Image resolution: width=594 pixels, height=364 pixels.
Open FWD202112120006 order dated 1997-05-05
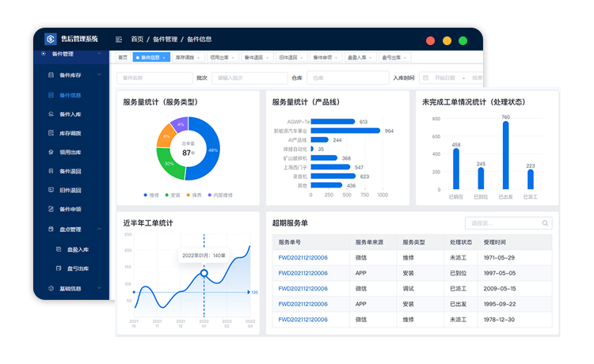303,273
